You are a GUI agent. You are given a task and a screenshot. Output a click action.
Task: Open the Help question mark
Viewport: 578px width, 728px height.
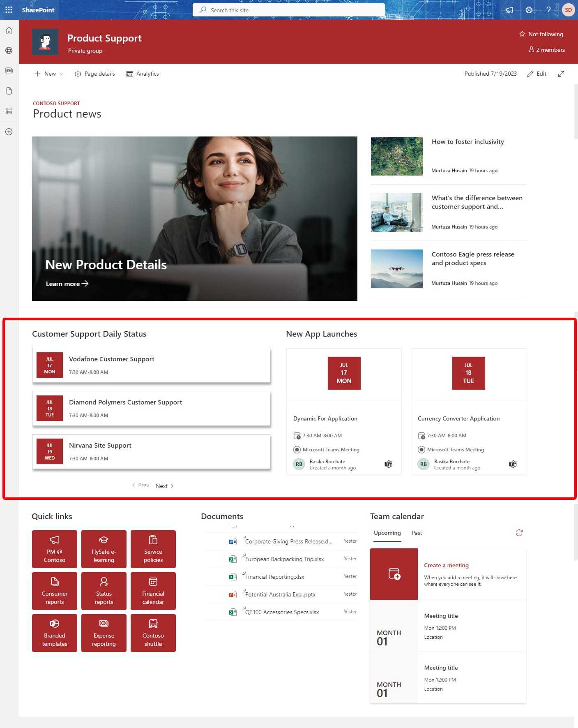548,10
